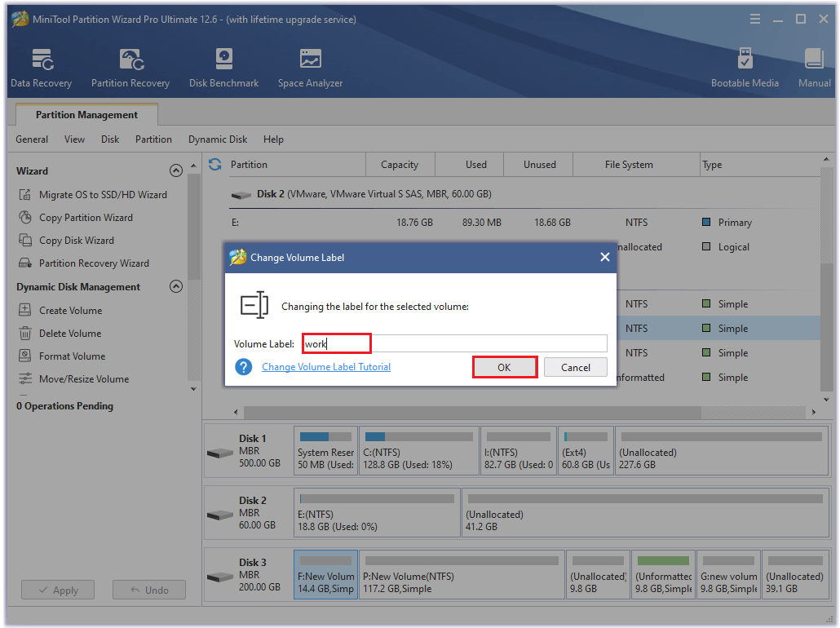Select the 41.2 GB unallocated block on Disk 2
This screenshot has height=628, width=840.
(x=646, y=512)
